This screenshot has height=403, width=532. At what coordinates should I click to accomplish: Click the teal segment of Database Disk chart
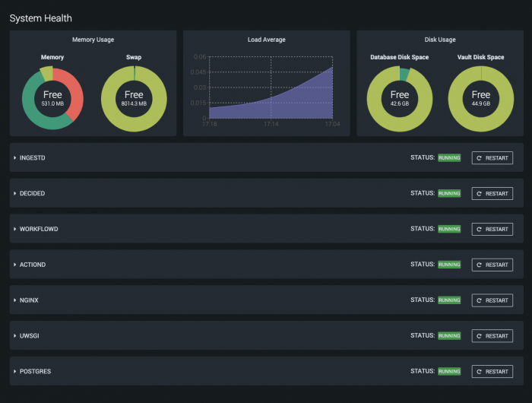point(404,75)
